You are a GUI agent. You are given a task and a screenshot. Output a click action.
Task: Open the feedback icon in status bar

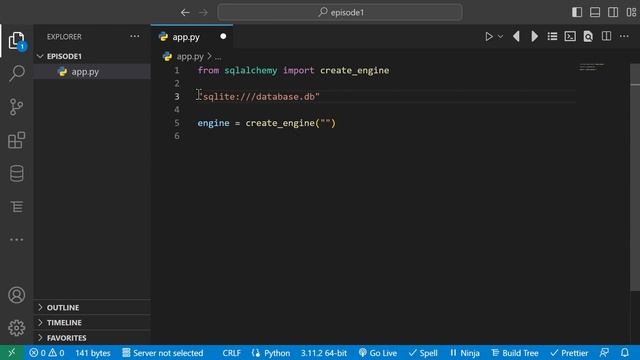pyautogui.click(x=604, y=353)
